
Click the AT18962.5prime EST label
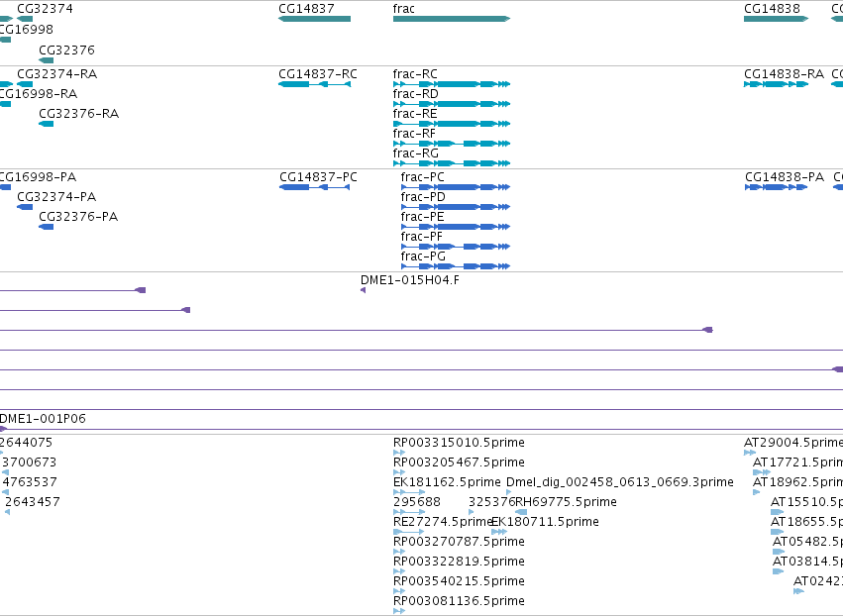pos(797,482)
